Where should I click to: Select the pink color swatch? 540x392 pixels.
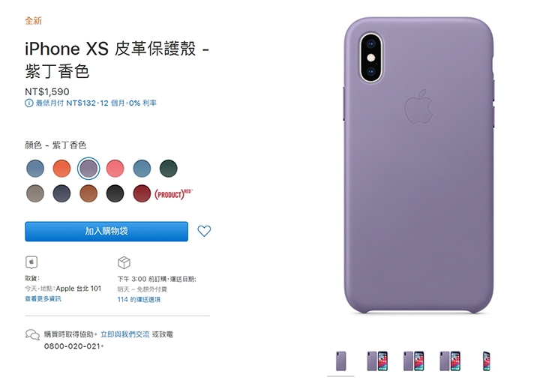[115, 169]
